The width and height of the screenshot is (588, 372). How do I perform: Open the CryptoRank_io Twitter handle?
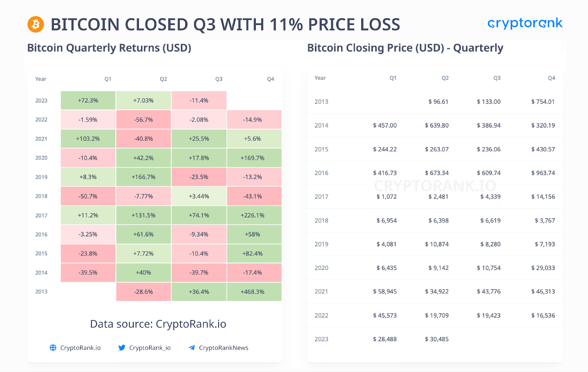tap(150, 348)
